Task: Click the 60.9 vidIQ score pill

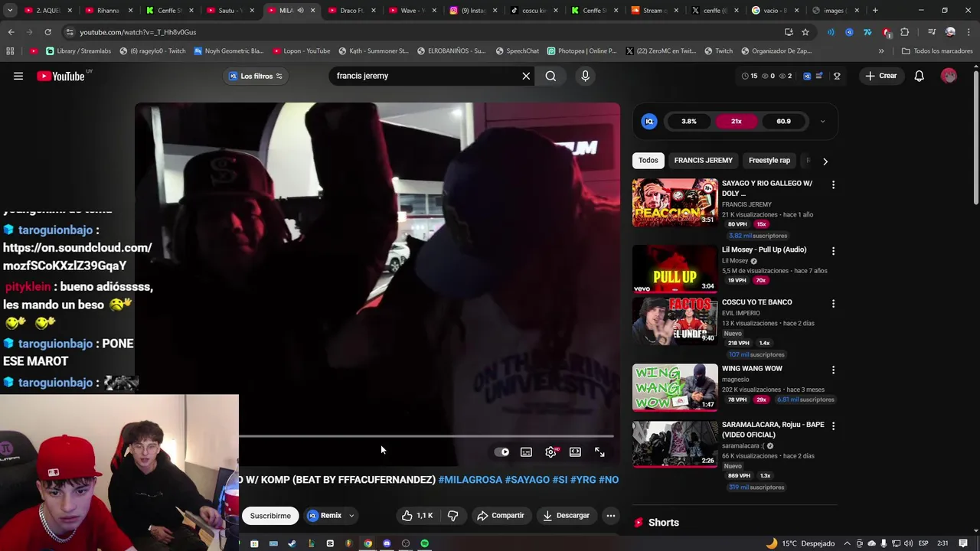Action: [x=783, y=121]
